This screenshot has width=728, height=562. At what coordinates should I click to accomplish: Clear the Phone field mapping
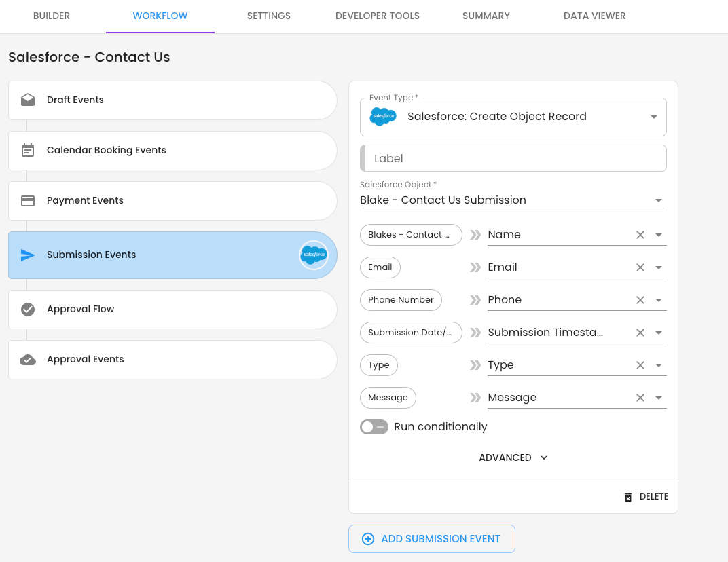pyautogui.click(x=640, y=300)
